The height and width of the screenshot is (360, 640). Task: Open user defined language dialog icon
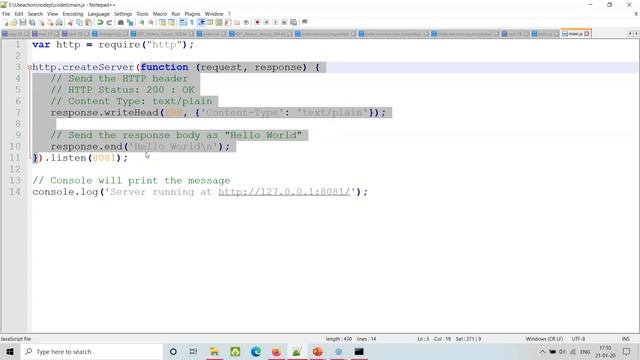pyautogui.click(x=210, y=22)
